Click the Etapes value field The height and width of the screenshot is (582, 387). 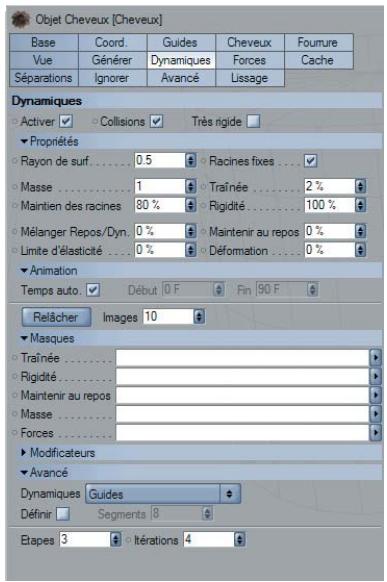(85, 539)
